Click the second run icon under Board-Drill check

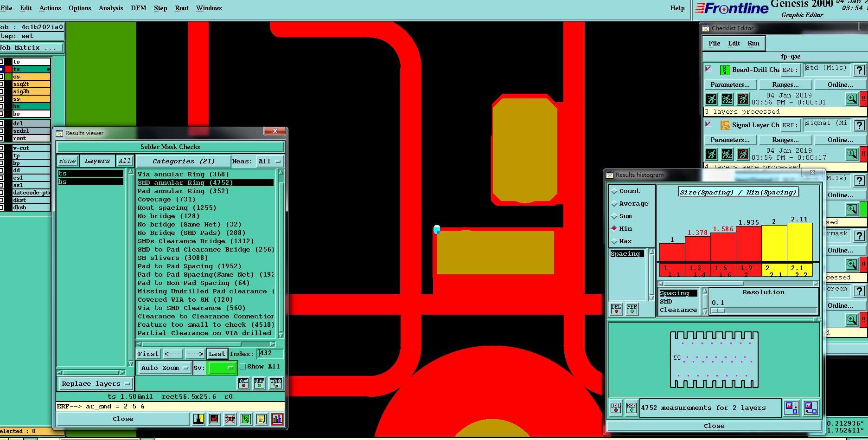[x=727, y=99]
